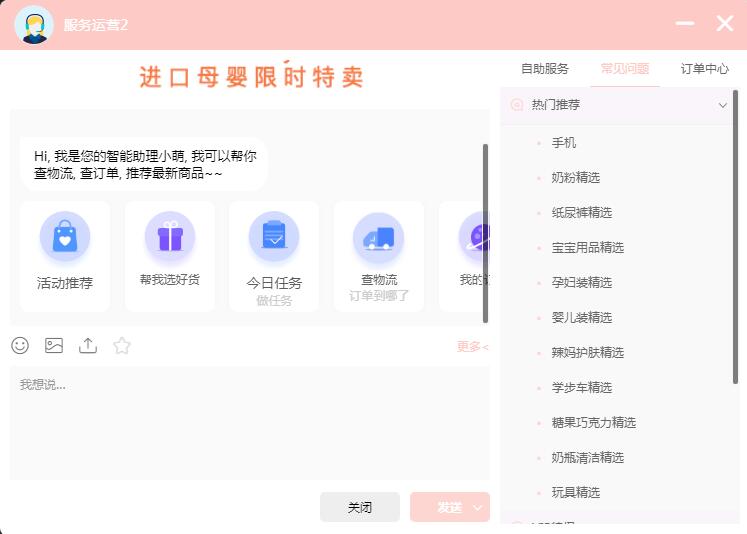Select the 帮我选好货 gift icon
Viewport: 747px width, 534px height.
point(170,237)
